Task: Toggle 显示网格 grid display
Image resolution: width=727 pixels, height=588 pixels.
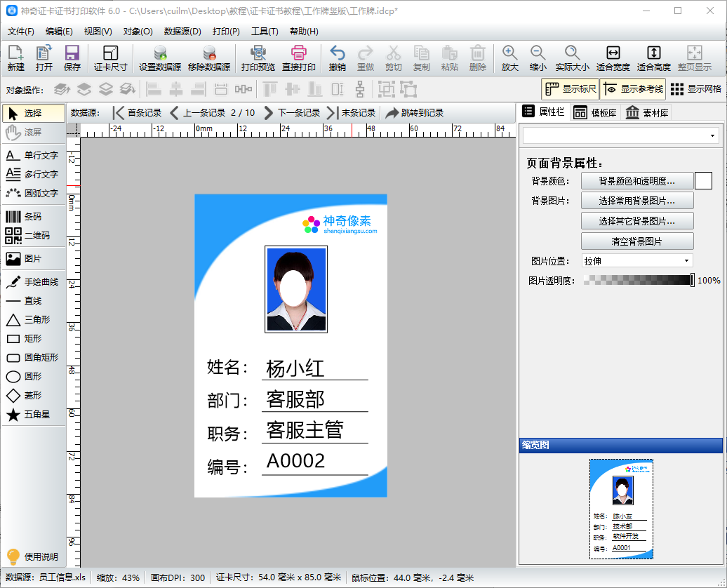Action: click(x=695, y=89)
